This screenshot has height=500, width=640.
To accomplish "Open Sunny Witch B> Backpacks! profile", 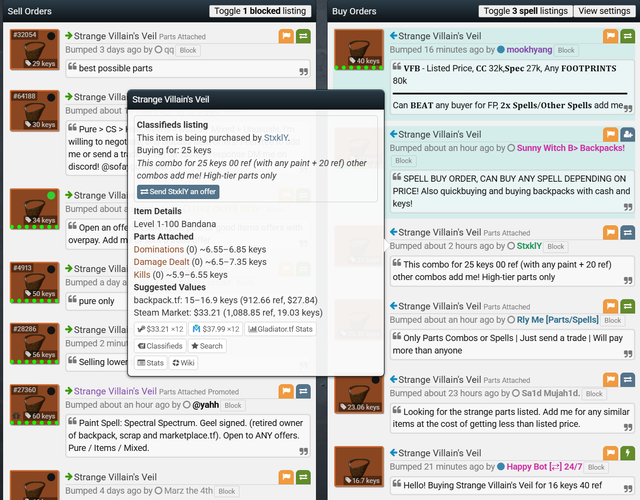I will click(x=571, y=148).
